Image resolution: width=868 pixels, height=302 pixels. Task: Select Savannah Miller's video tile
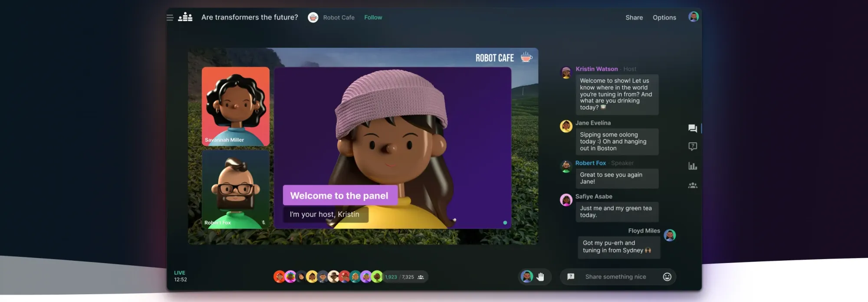236,106
